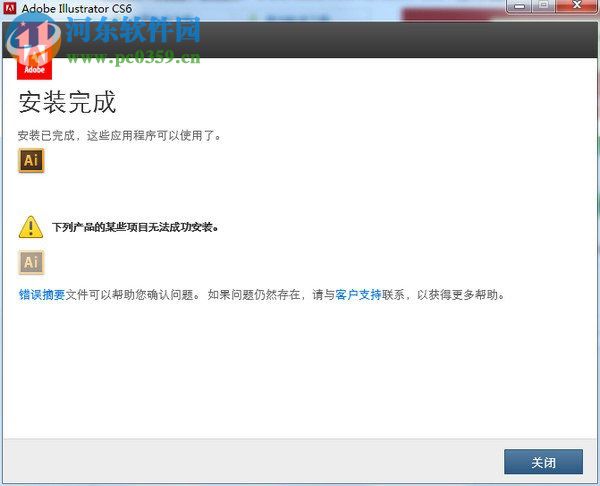Minimize the installer window
The width and height of the screenshot is (600, 486).
[x=519, y=7]
